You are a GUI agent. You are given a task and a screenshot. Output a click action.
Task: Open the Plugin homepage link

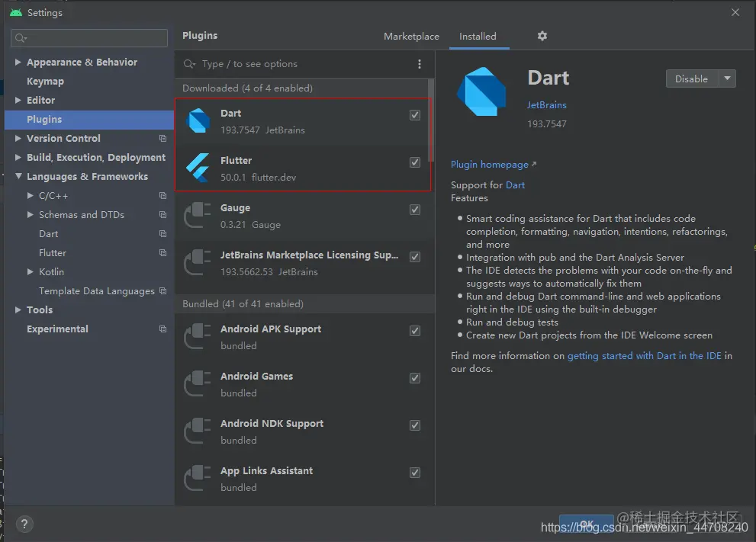(x=494, y=165)
